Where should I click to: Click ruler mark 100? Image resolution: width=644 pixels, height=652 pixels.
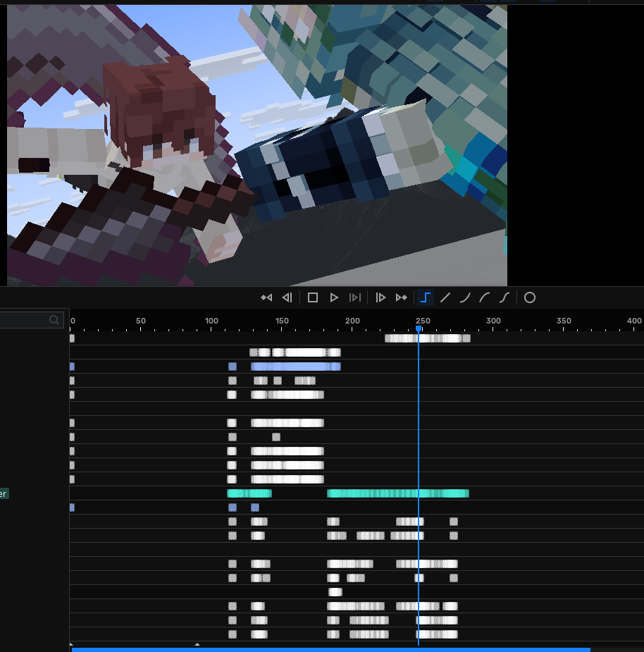coord(211,321)
